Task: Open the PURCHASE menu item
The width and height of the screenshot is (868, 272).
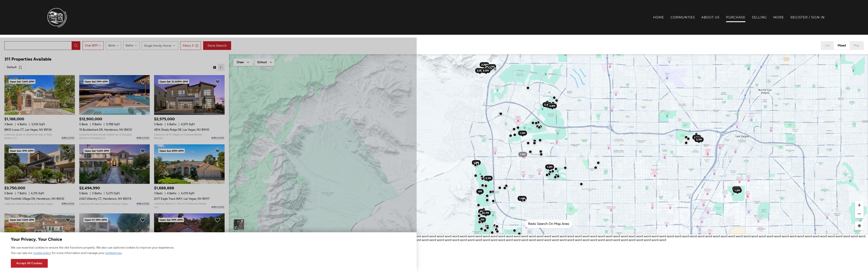Action: [736, 18]
